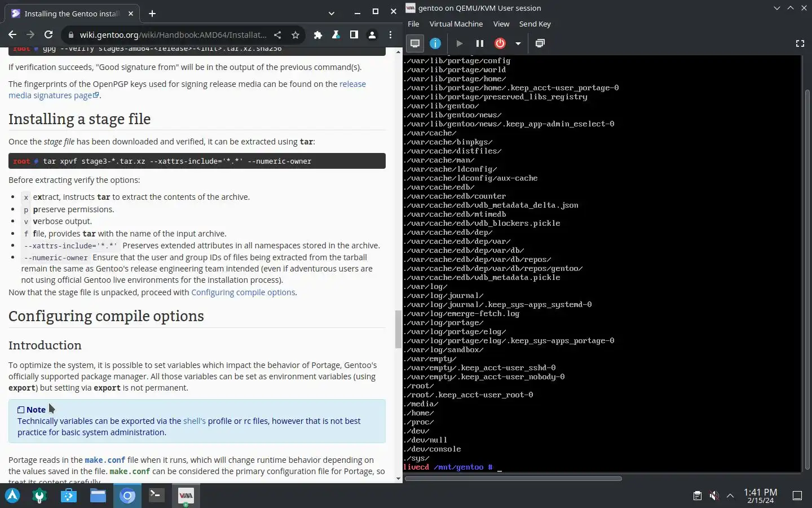
Task: Launch Discover software center from taskbar
Action: [69, 496]
